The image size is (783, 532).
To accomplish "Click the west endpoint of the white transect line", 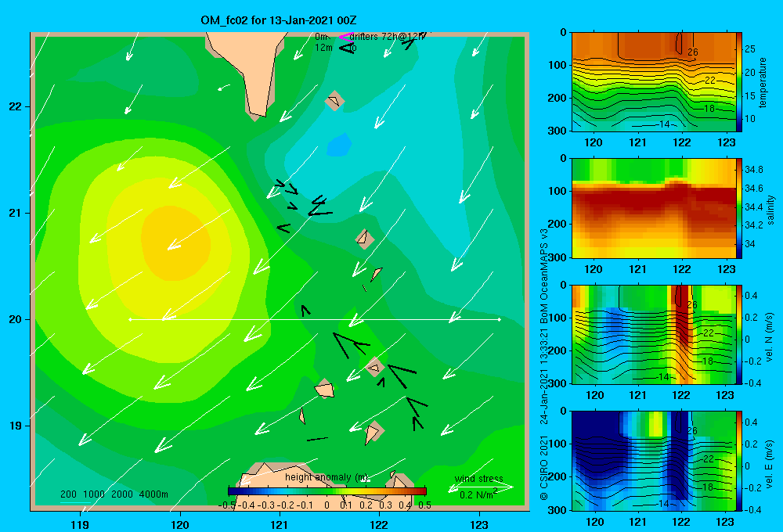I will click(130, 319).
